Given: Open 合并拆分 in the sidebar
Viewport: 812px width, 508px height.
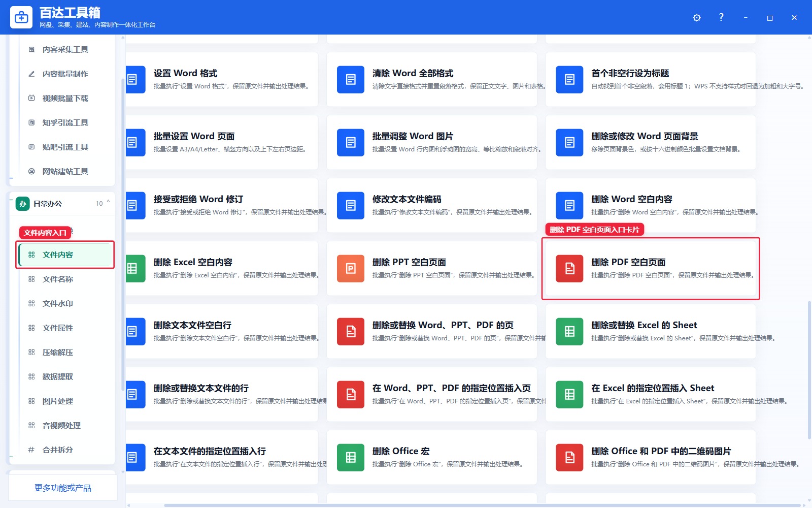Looking at the screenshot, I should (x=65, y=450).
